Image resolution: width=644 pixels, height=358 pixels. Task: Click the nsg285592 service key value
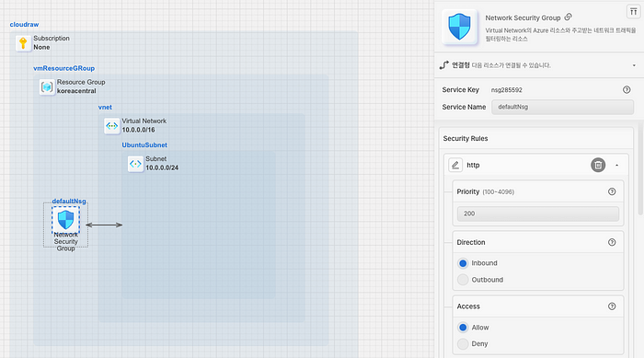click(x=506, y=90)
